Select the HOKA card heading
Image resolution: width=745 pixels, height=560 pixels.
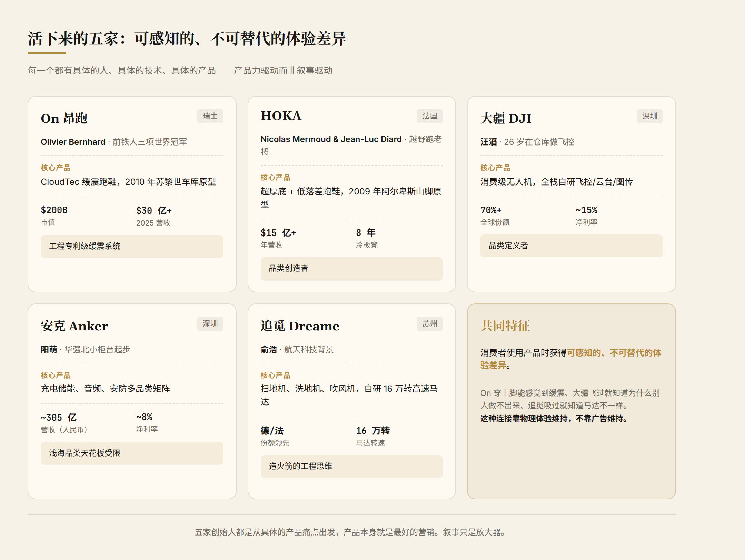[281, 116]
